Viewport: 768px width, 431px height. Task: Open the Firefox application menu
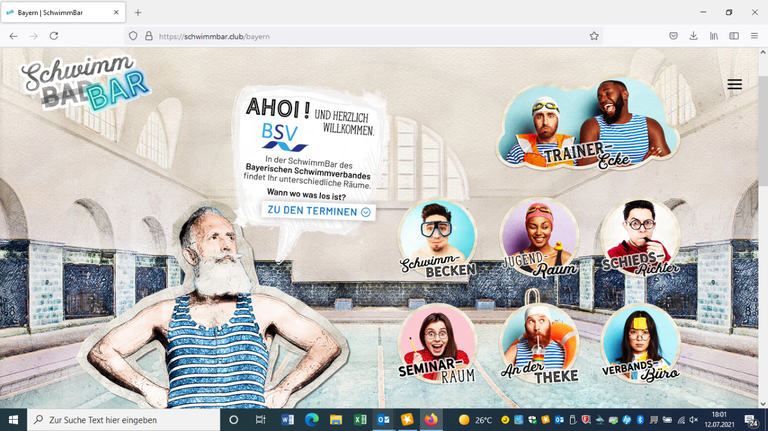pyautogui.click(x=754, y=36)
